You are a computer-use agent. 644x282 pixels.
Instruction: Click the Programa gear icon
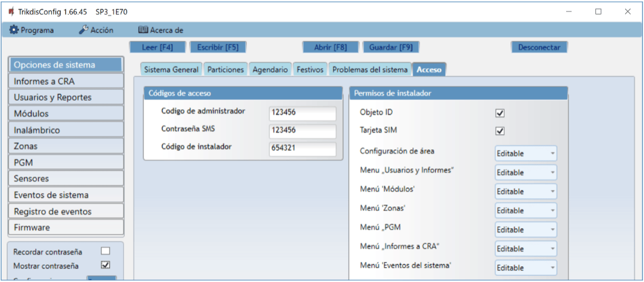(x=14, y=30)
